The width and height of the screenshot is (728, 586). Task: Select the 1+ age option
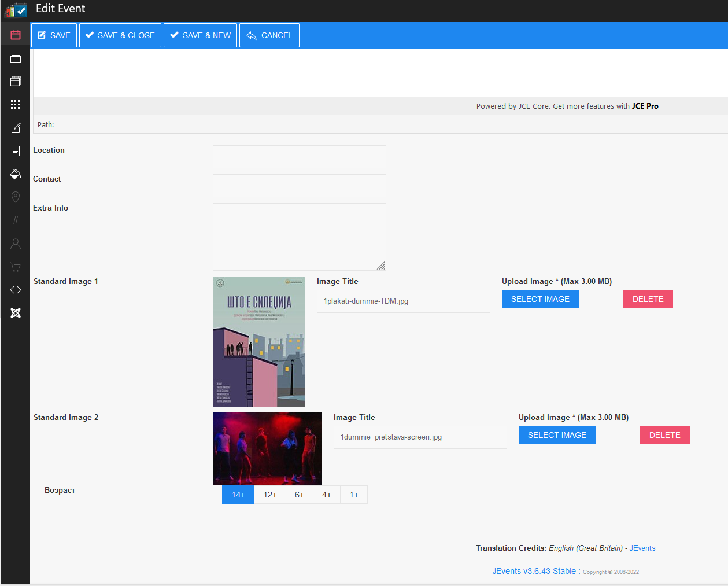pos(354,495)
